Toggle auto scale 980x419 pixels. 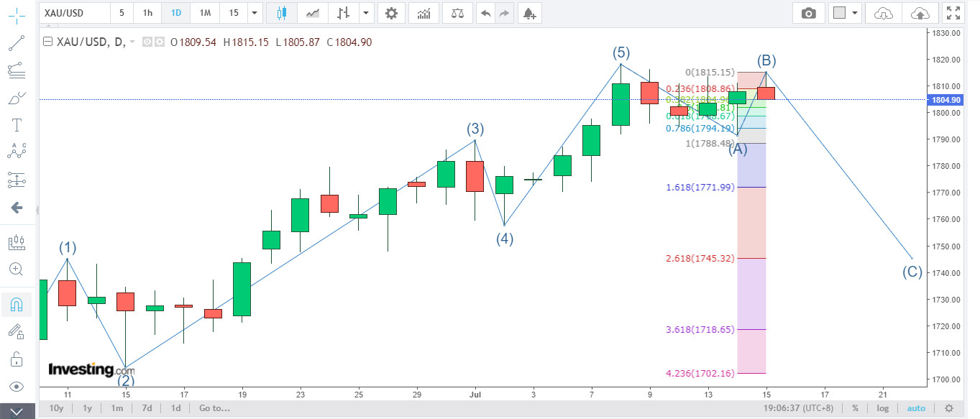[x=916, y=408]
